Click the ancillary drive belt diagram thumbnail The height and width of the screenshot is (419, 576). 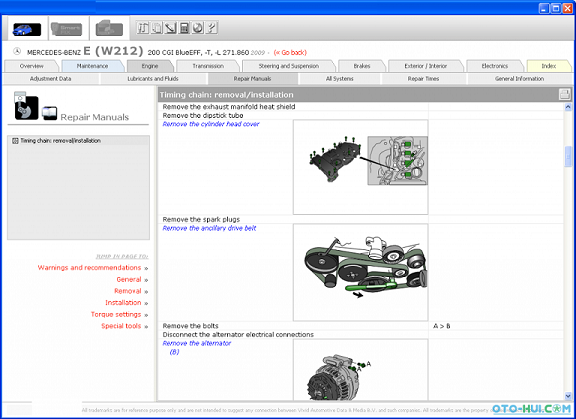pos(360,272)
